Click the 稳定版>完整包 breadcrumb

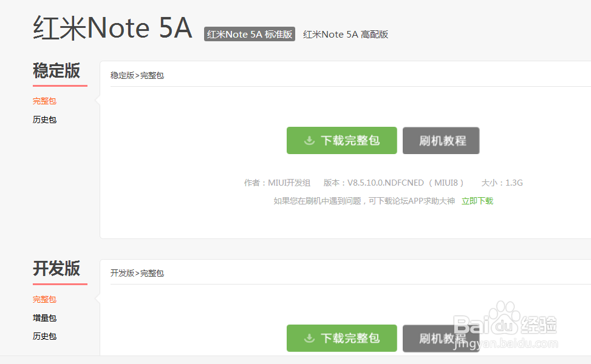[137, 75]
